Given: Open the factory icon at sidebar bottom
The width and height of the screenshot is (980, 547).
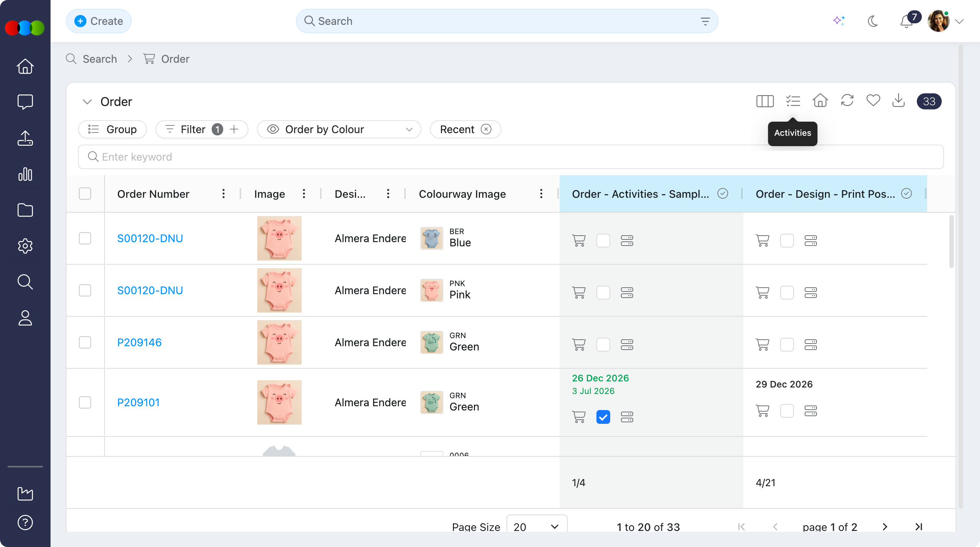Looking at the screenshot, I should (25, 493).
